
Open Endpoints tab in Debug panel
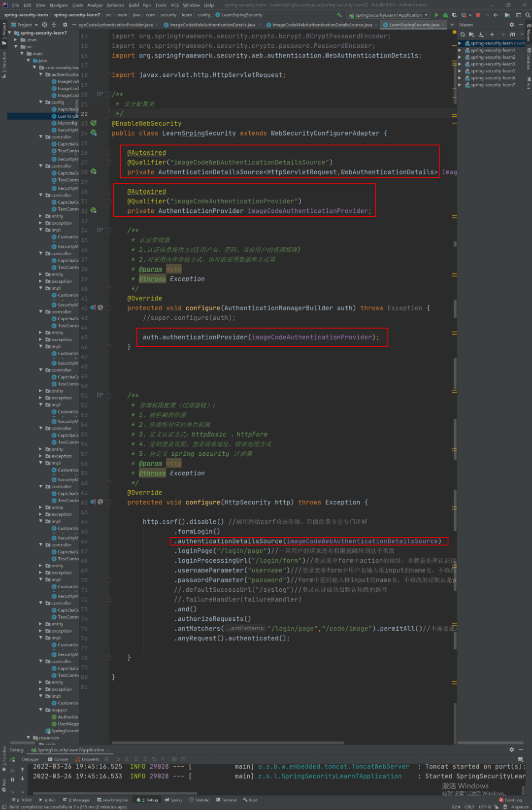coord(87,759)
